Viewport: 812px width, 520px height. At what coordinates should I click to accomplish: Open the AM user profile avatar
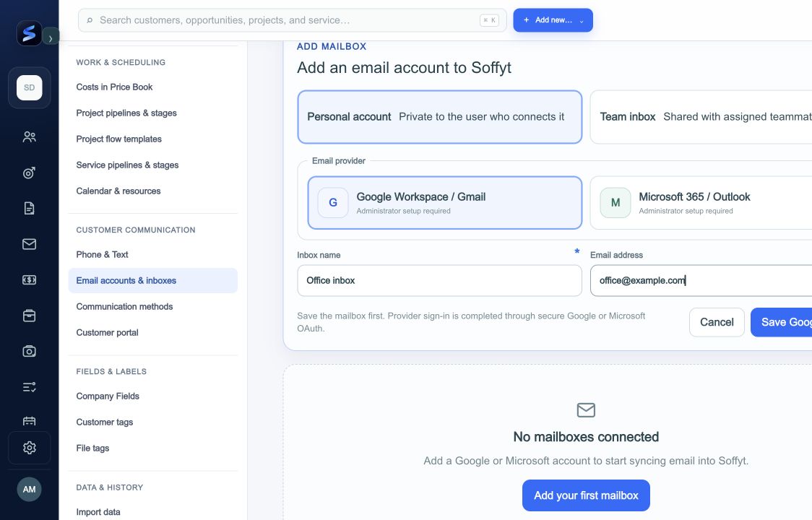click(30, 490)
